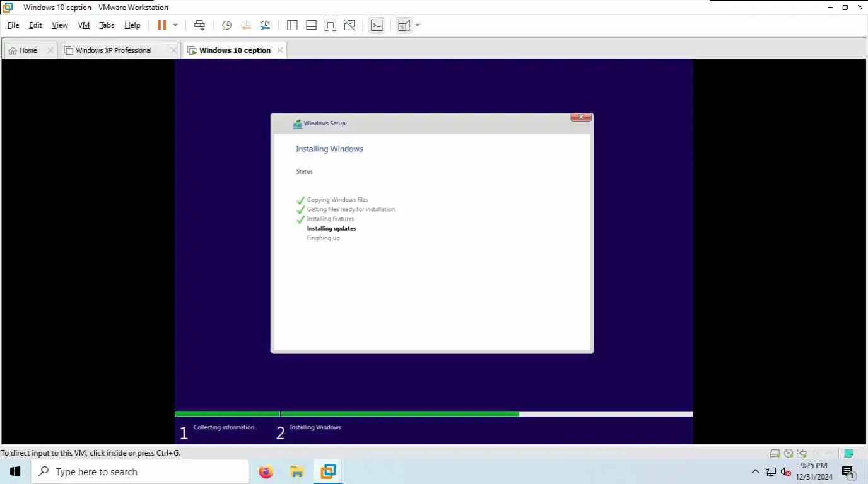Viewport: 868px width, 484px height.
Task: Send Ctrl+Alt+Del to the virtual machine
Action: click(x=199, y=25)
